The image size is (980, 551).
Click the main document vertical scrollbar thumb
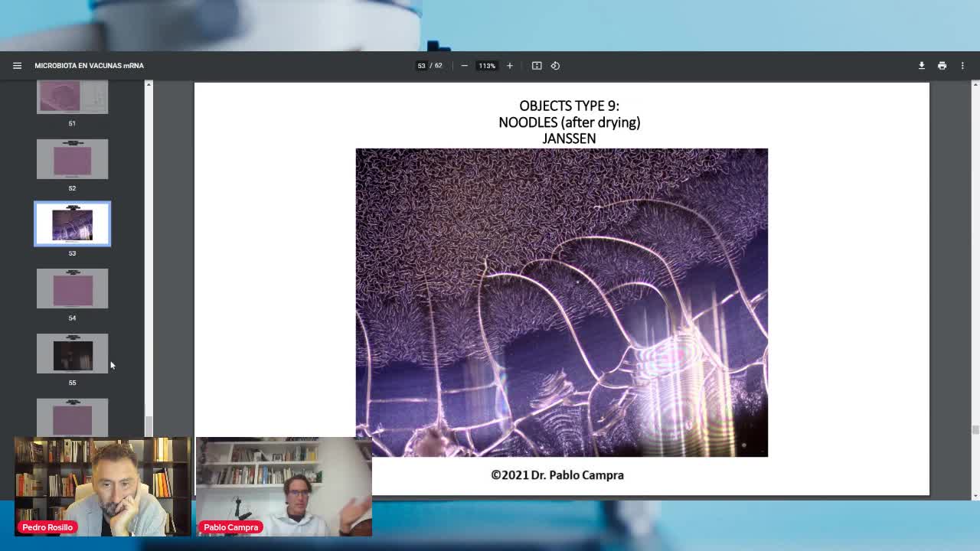(x=975, y=430)
